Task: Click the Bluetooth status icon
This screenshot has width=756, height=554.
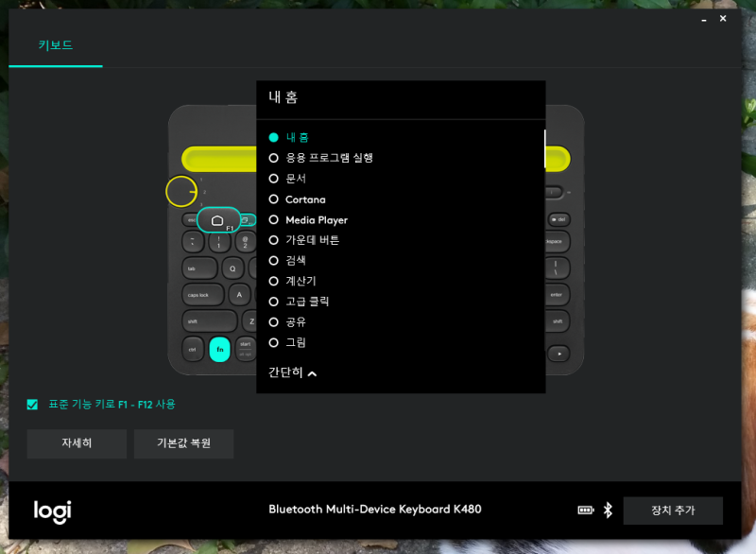Action: point(608,511)
